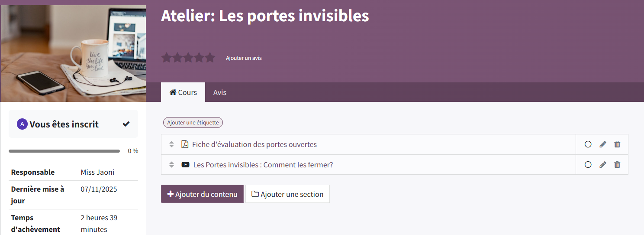
Task: Delete Fiche d'évaluation des portes ouvertes
Action: (x=617, y=144)
